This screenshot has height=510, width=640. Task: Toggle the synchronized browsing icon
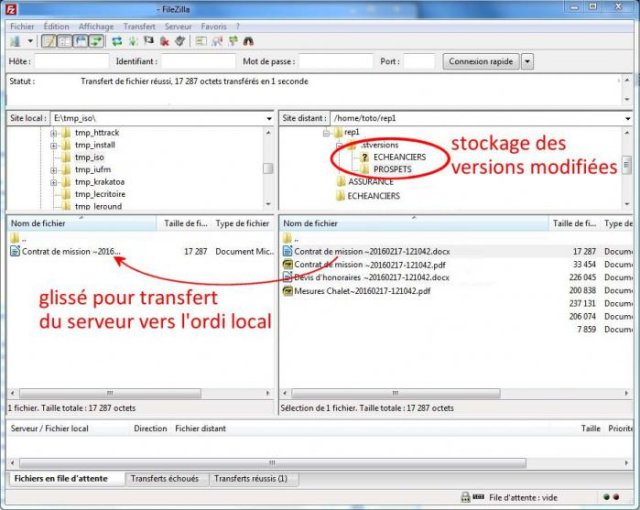click(231, 41)
